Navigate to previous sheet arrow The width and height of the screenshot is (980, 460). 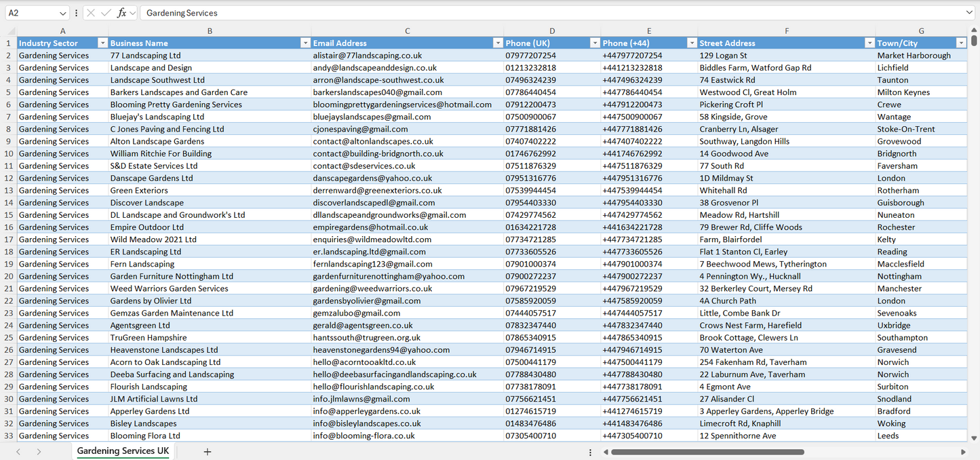coord(18,452)
